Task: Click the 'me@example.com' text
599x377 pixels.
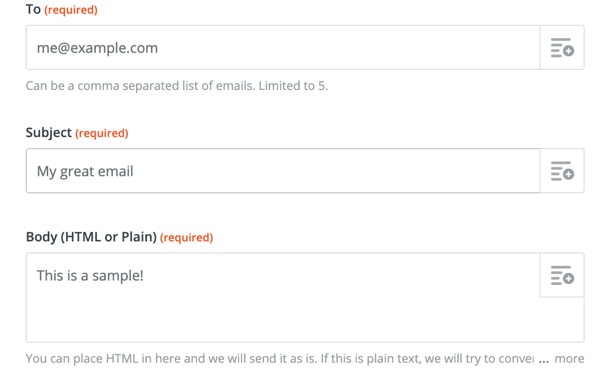Action: point(97,48)
